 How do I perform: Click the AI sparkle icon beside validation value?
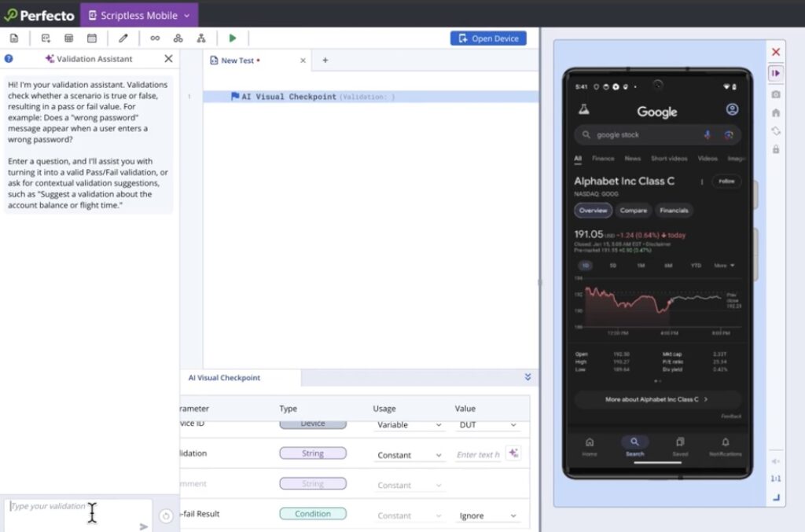[513, 453]
